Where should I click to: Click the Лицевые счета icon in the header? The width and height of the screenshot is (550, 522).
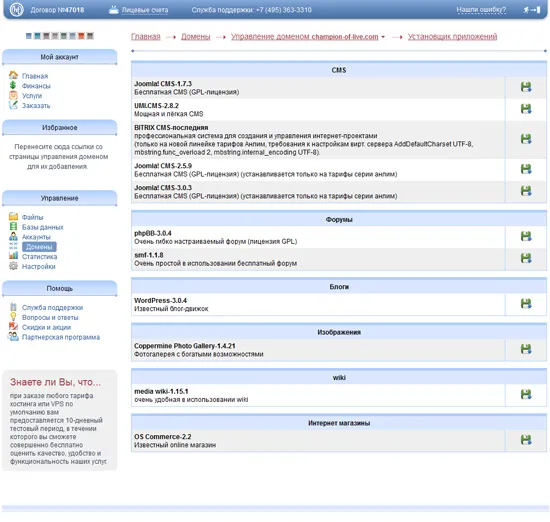point(114,9)
